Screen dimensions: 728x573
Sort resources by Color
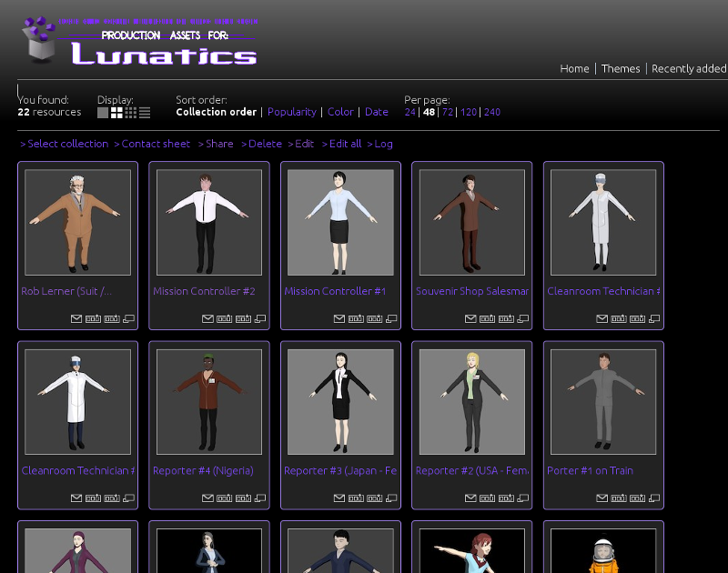(340, 113)
